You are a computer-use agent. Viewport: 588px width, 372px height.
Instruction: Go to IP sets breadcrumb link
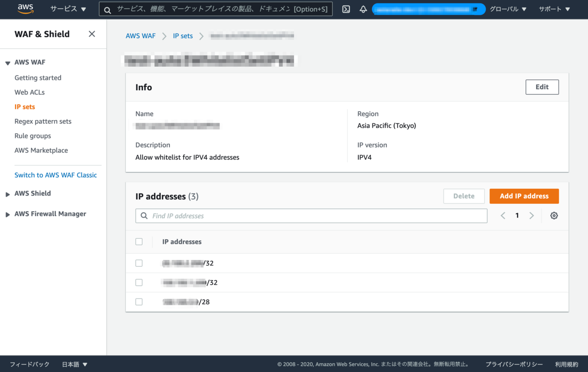pyautogui.click(x=183, y=36)
